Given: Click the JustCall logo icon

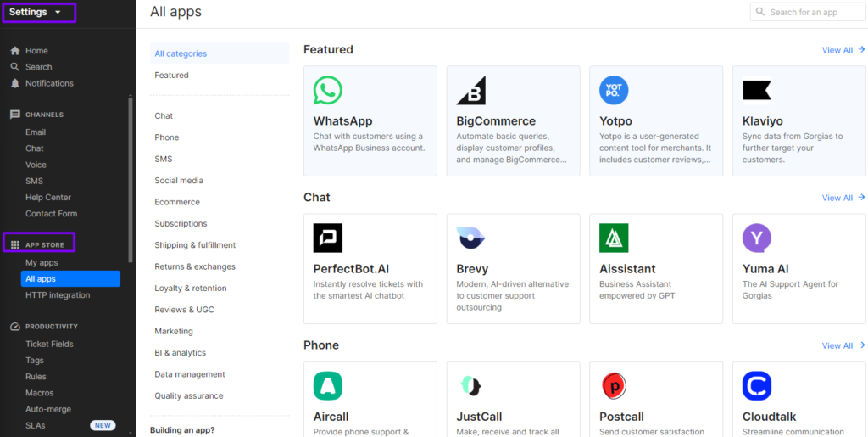Looking at the screenshot, I should pos(471,386).
